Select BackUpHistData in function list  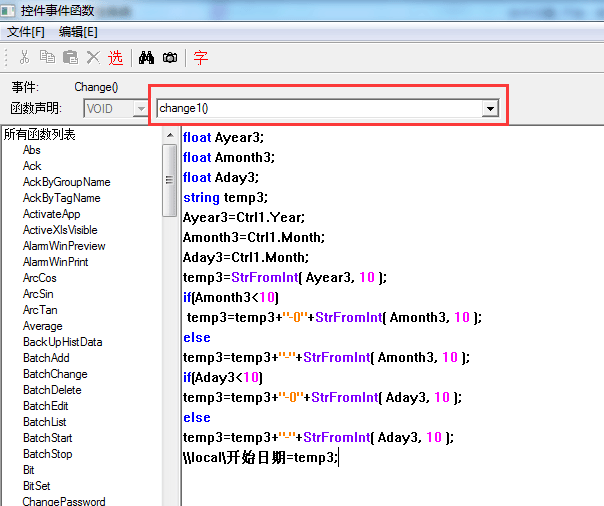click(62, 342)
